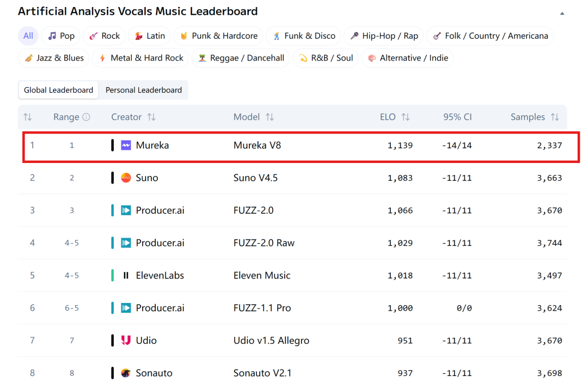Viewport: 588px width, 388px height.
Task: Click the Producer.ai logo for FUZZ-2.0
Action: pyautogui.click(x=126, y=210)
